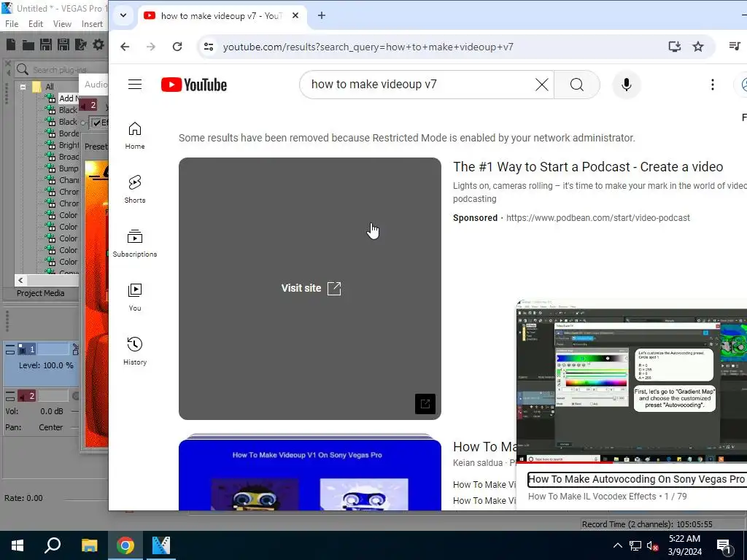Viewport: 747px width, 560px height.
Task: Click the install app icon in address bar
Action: tap(674, 46)
